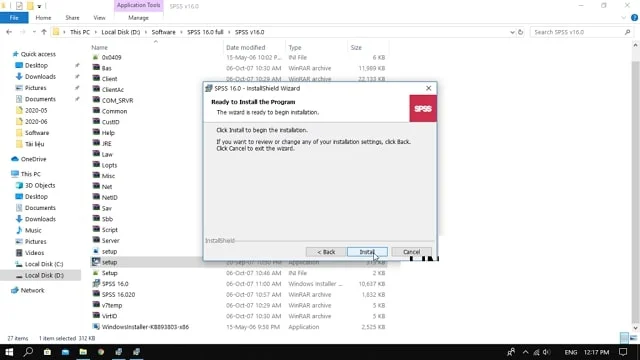Open Videos under This PC
This screenshot has width=640, height=360.
34,253
